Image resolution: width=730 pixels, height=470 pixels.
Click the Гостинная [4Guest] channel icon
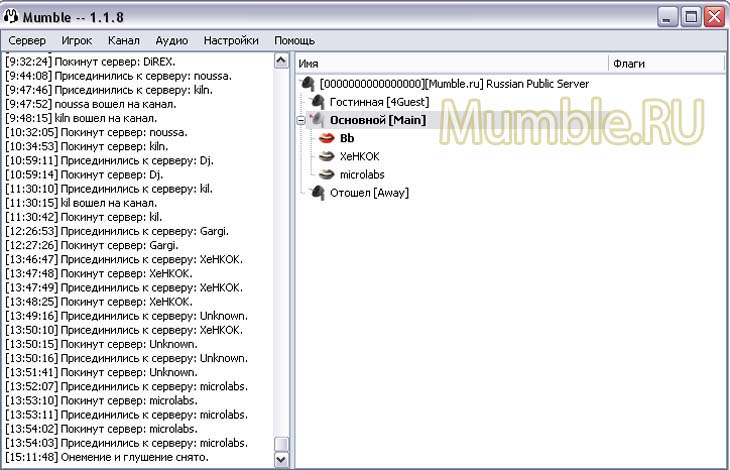click(318, 102)
